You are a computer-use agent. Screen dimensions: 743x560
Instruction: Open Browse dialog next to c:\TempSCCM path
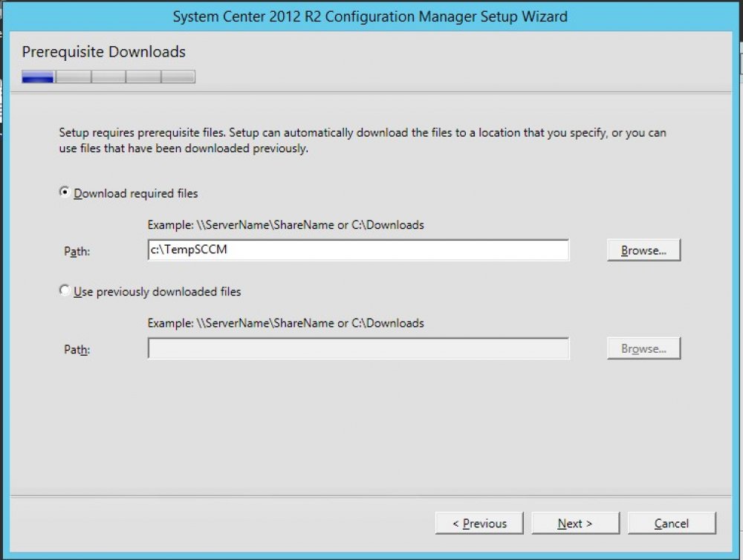click(643, 250)
